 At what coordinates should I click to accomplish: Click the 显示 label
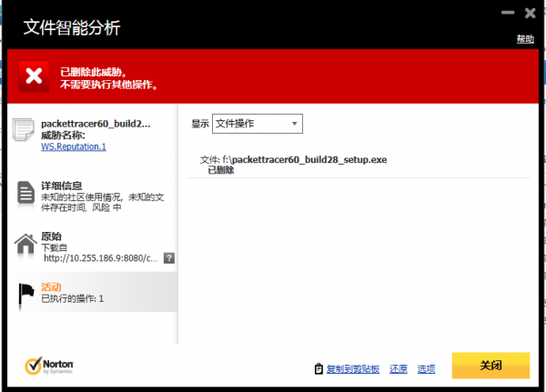pos(200,124)
